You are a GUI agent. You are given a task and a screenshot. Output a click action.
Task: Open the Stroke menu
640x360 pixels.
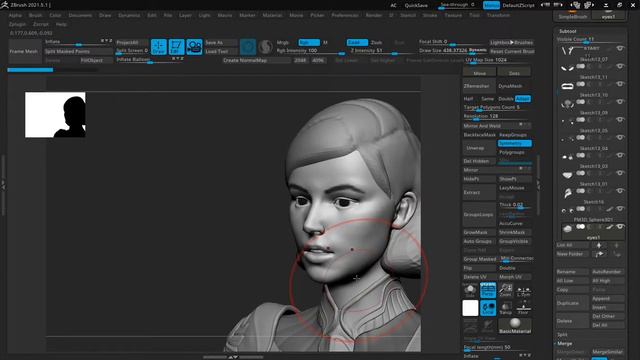click(429, 15)
